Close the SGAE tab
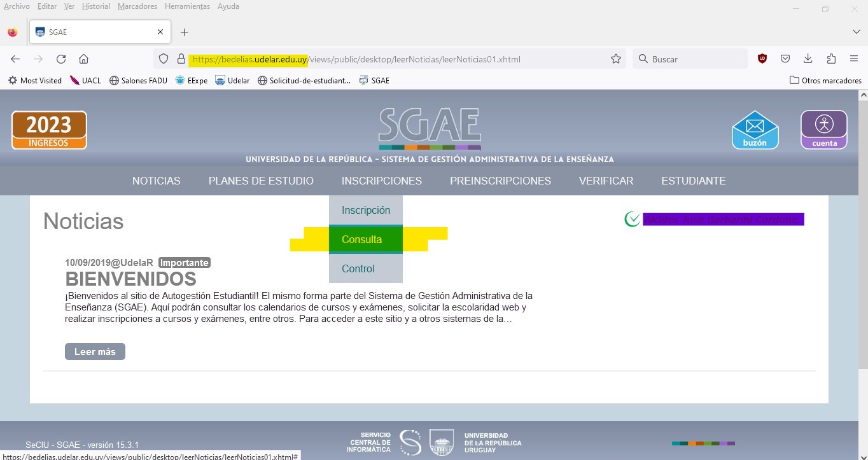Image resolution: width=868 pixels, height=460 pixels. click(x=160, y=32)
